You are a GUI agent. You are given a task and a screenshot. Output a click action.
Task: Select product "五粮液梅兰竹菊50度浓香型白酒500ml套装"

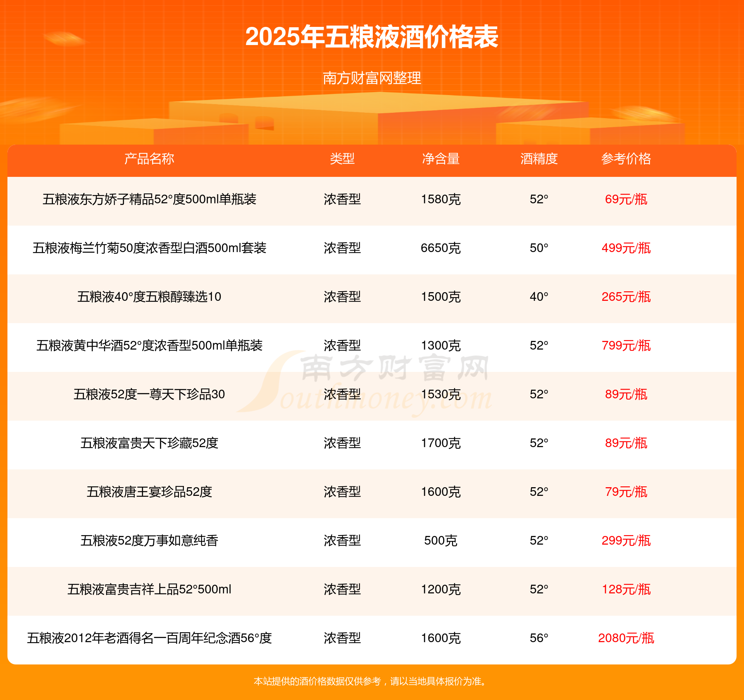[x=149, y=248]
